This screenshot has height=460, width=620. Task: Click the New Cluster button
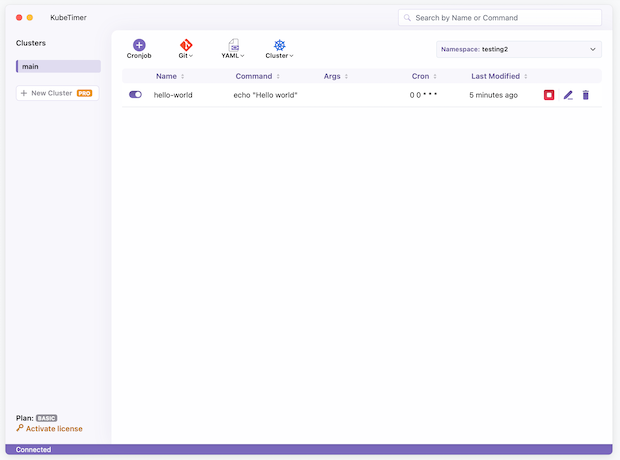(x=58, y=93)
